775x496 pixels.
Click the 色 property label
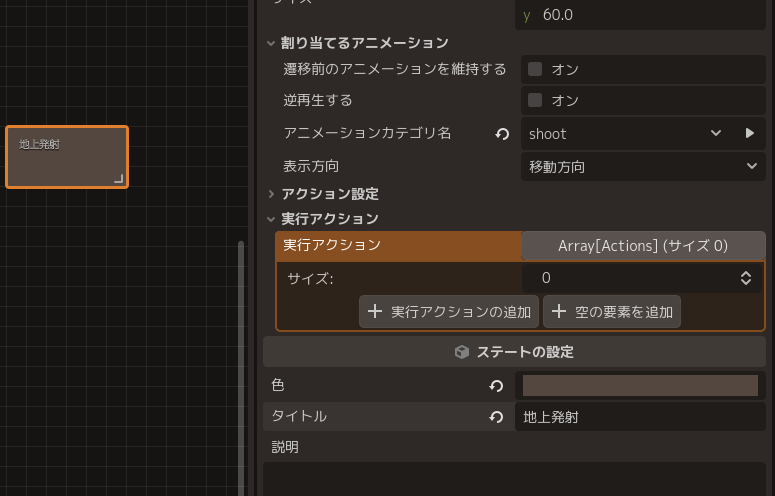[278, 385]
